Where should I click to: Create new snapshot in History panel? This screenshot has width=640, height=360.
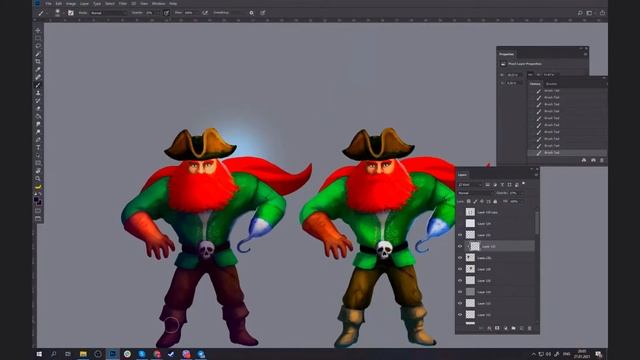[x=593, y=160]
